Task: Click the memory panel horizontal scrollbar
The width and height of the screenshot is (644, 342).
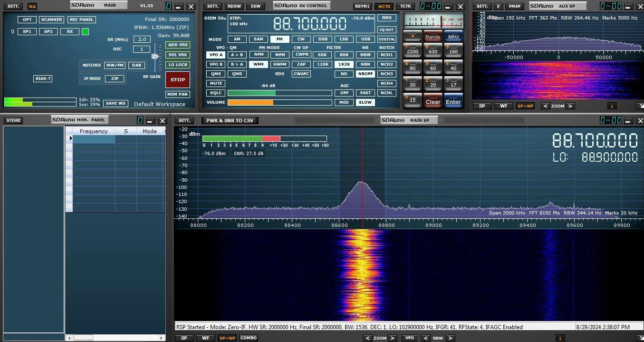Action: pos(115,338)
